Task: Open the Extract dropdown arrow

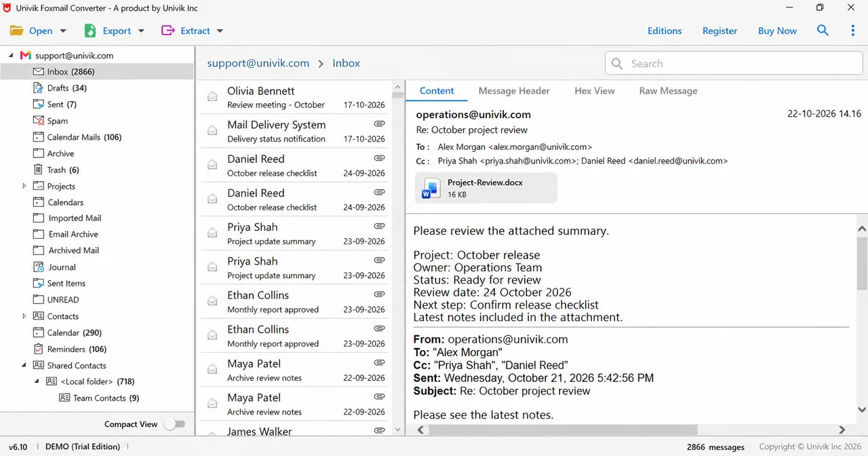Action: click(220, 31)
